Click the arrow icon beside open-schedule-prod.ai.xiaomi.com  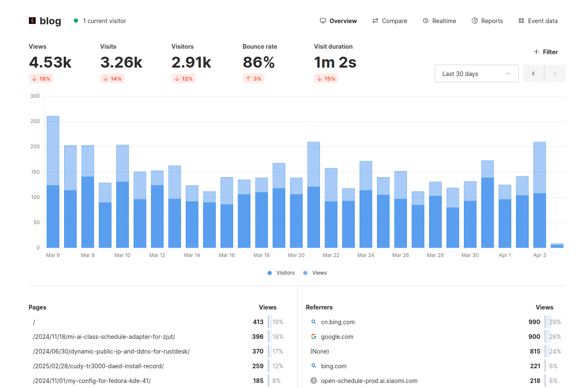coord(313,380)
